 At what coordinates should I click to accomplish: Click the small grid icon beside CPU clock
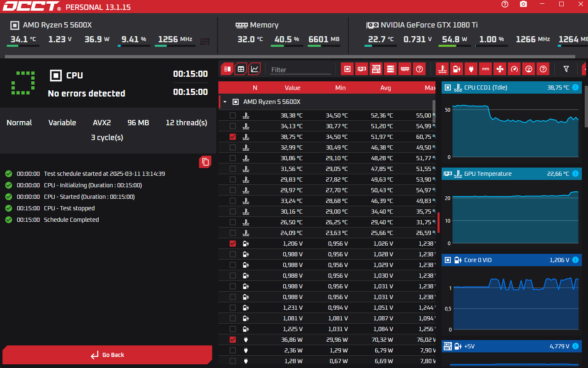205,41
